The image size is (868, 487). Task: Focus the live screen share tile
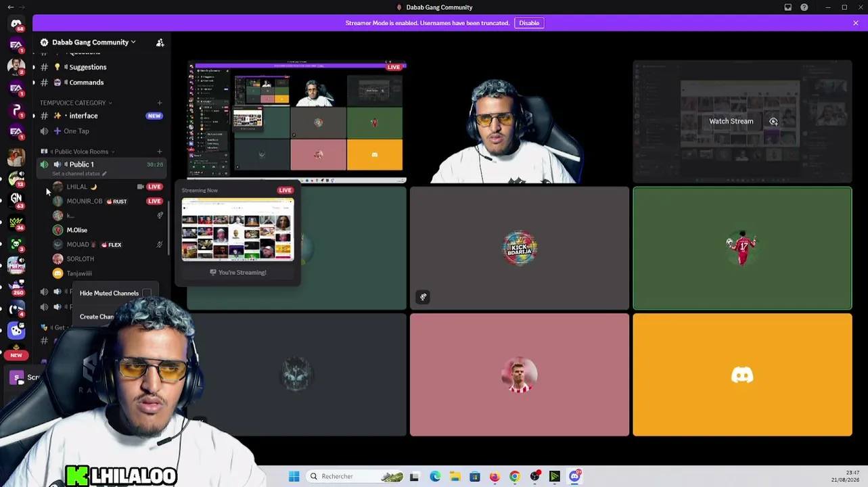[x=297, y=122]
